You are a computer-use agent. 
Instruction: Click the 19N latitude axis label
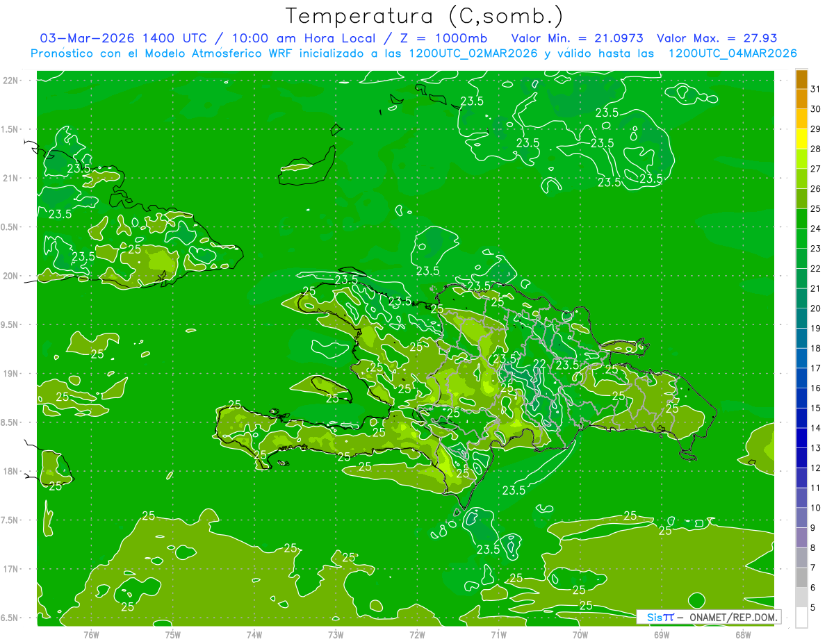(10, 374)
